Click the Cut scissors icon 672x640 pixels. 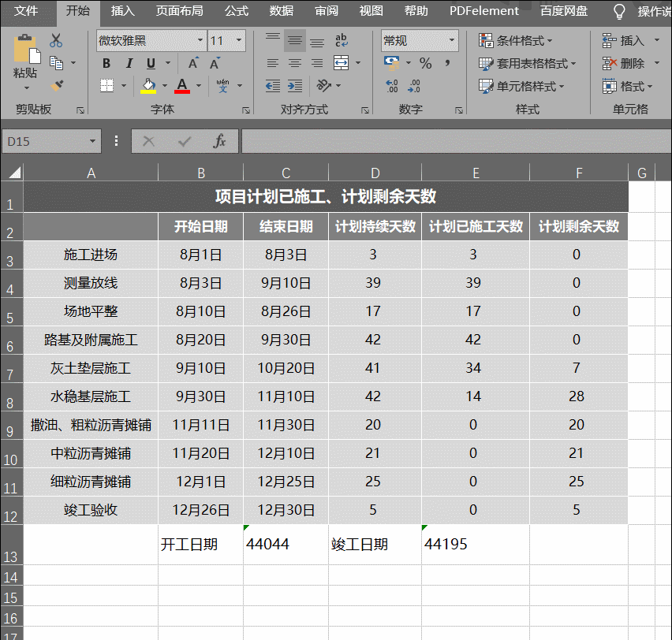(x=56, y=41)
